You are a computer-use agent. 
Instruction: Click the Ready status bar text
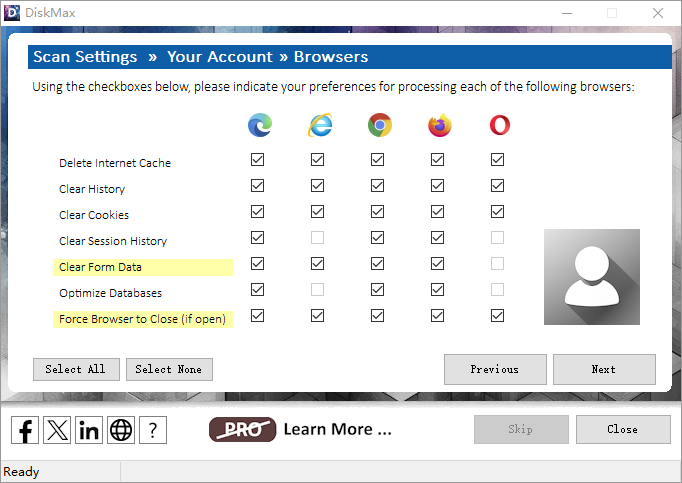coord(21,472)
